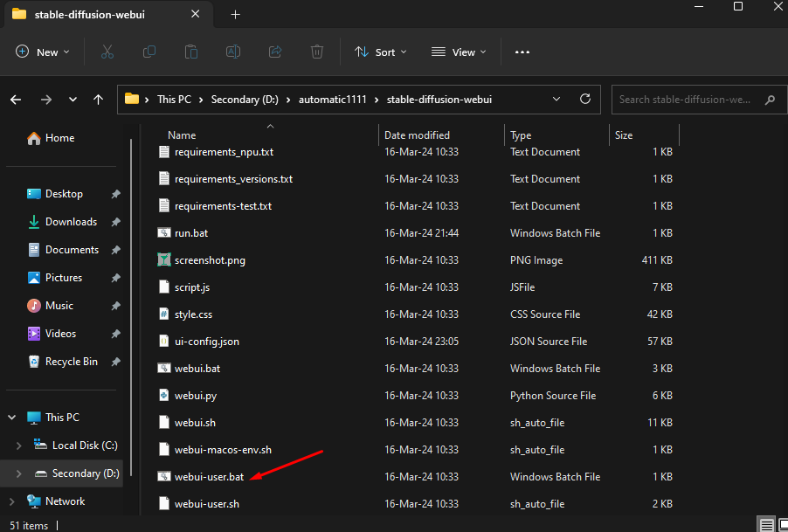Sort files by Date modified column
Viewport: 788px width, 532px height.
[417, 135]
